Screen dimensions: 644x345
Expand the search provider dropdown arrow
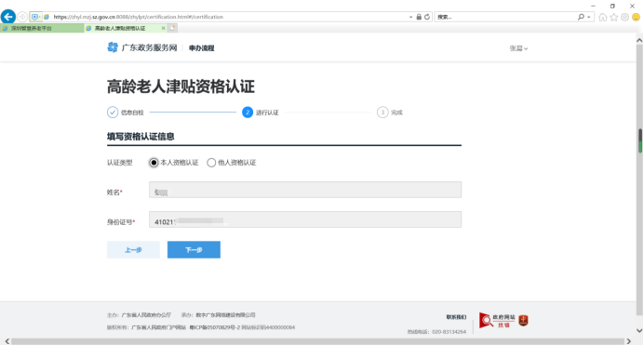[x=589, y=18]
